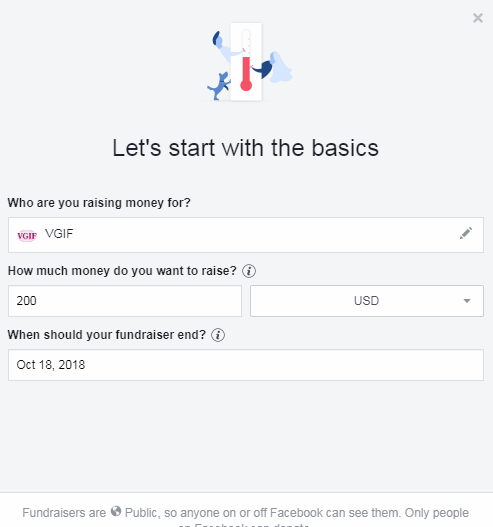
Task: Click the light-blue bell figure in the illustration
Action: 281,67
